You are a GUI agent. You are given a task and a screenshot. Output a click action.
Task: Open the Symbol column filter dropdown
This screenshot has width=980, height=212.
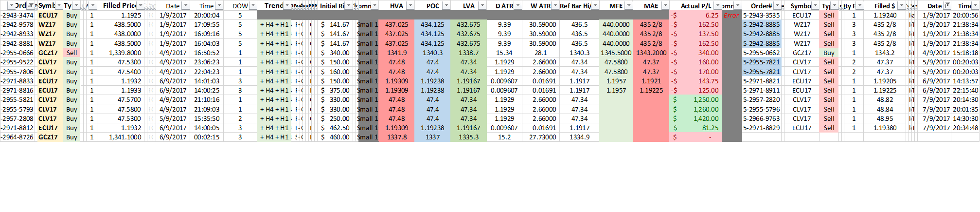(x=59, y=5)
